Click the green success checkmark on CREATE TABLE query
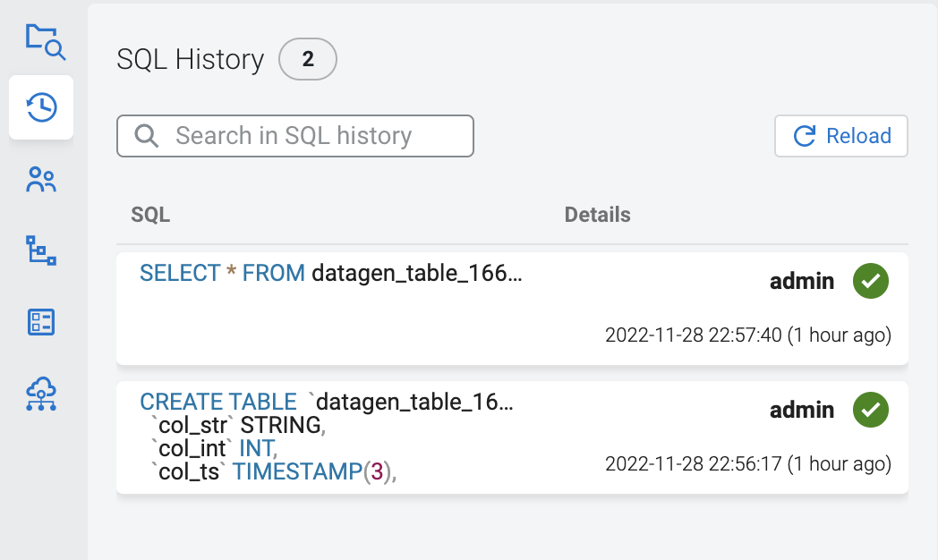 870,410
